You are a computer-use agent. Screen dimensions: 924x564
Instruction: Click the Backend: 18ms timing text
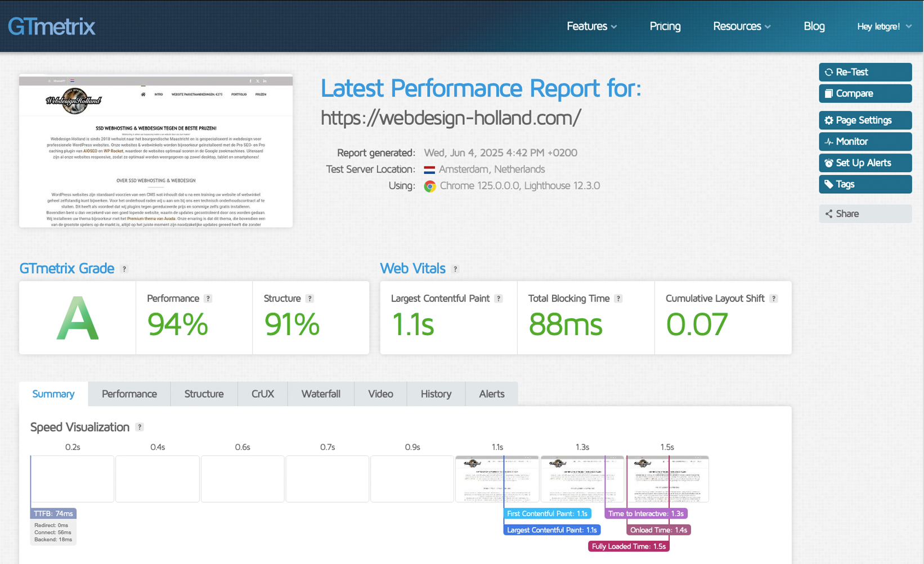tap(53, 539)
